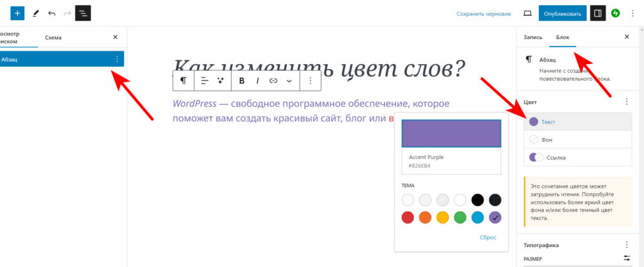Screen dimensions: 644x267
Task: Click Сохранить черновик link
Action: coord(484,14)
